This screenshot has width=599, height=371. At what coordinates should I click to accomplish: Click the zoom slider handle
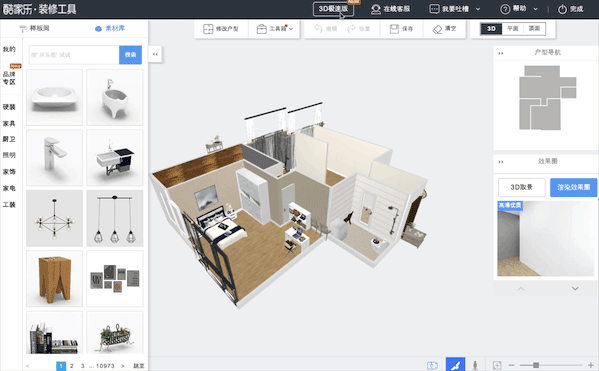536,365
